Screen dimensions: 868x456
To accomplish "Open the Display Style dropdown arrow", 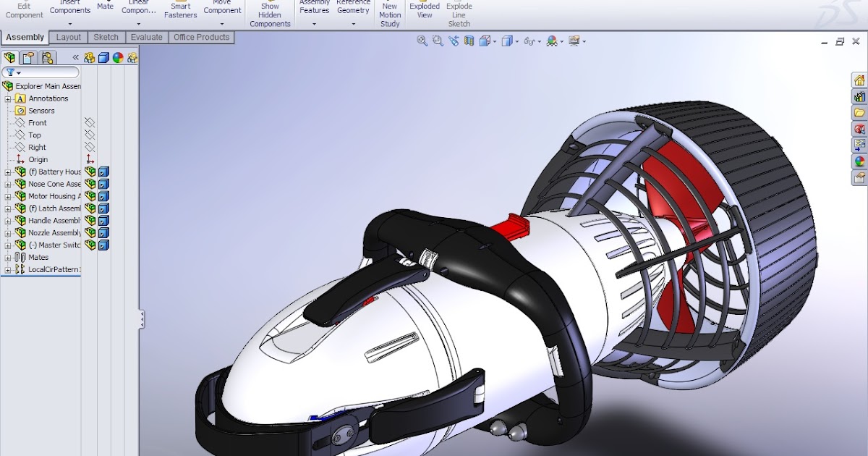I will 516,42.
